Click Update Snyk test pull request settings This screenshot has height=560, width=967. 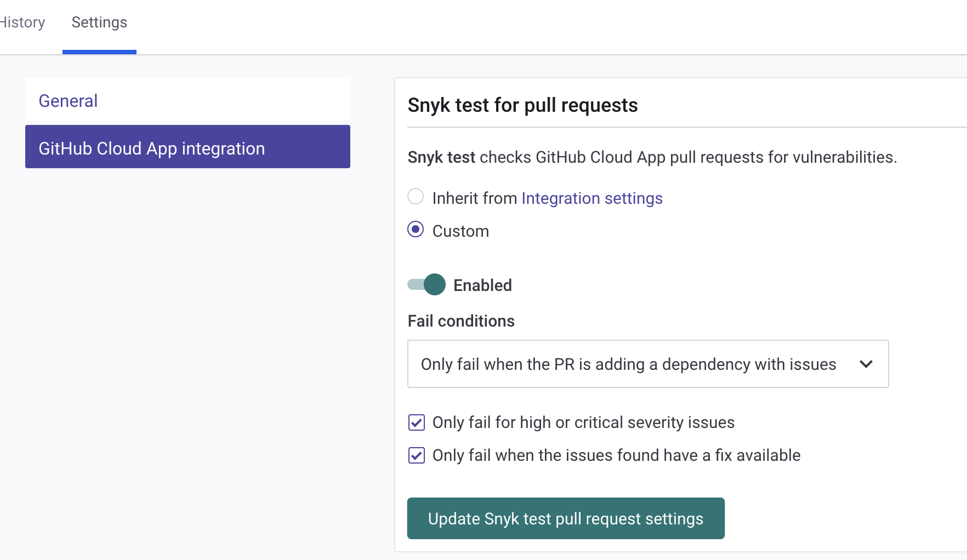566,518
